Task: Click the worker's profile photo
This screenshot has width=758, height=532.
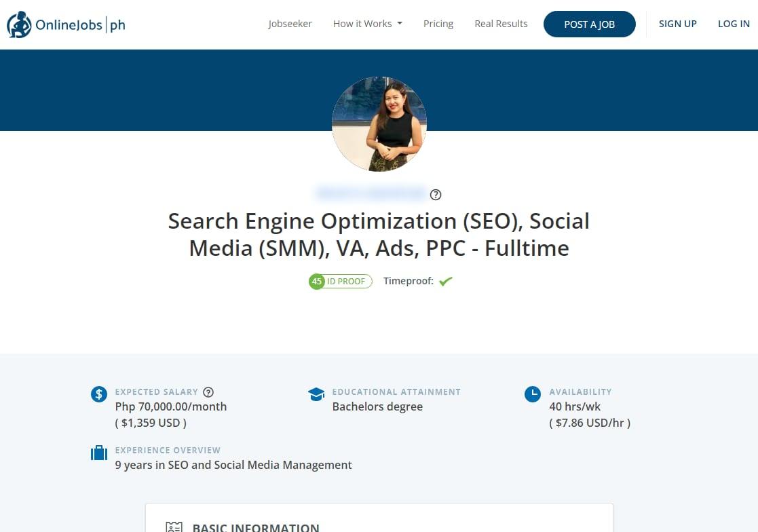Action: (x=379, y=124)
